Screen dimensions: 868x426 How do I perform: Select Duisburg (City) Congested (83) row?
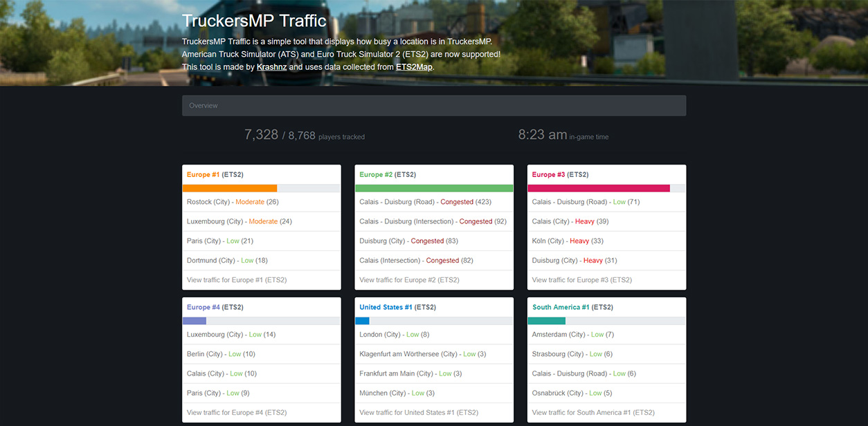(434, 241)
